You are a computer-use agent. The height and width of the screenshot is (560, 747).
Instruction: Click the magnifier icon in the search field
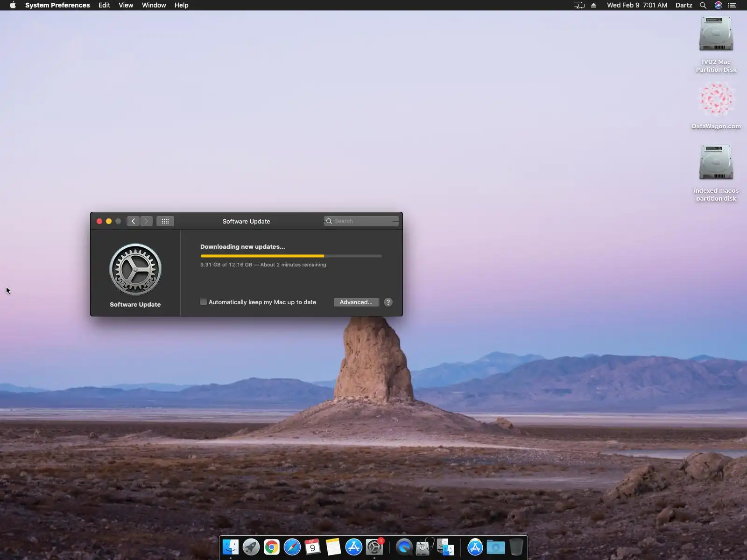(x=329, y=221)
